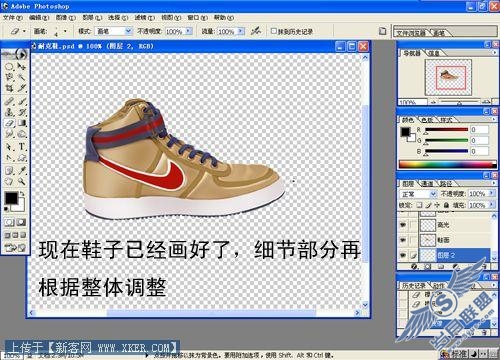This screenshot has width=500, height=360.
Task: Open the options bar 不透明度 slider arrow
Action: point(189,31)
